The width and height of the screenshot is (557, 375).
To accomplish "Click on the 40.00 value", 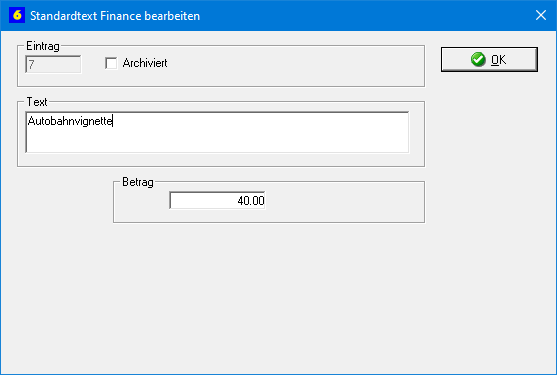I will [x=251, y=201].
